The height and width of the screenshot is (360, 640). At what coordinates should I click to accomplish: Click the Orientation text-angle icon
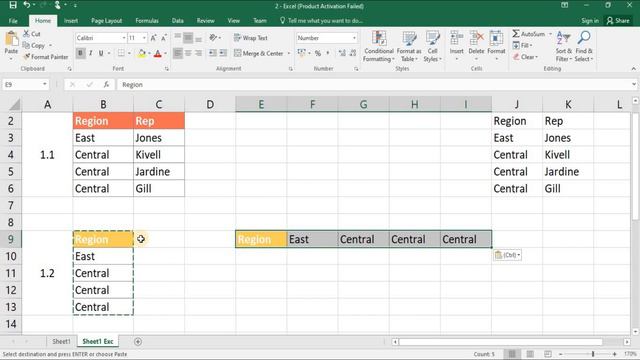point(213,38)
